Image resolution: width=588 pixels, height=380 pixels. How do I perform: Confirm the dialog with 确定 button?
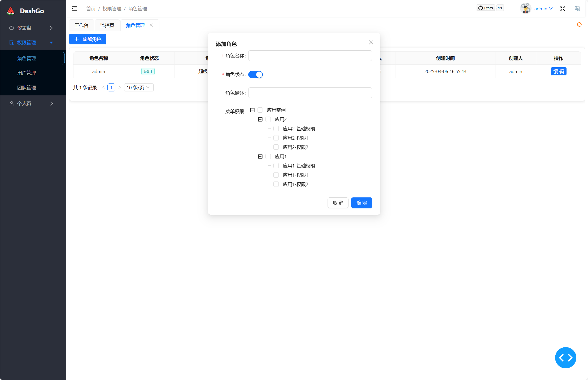[x=361, y=203]
